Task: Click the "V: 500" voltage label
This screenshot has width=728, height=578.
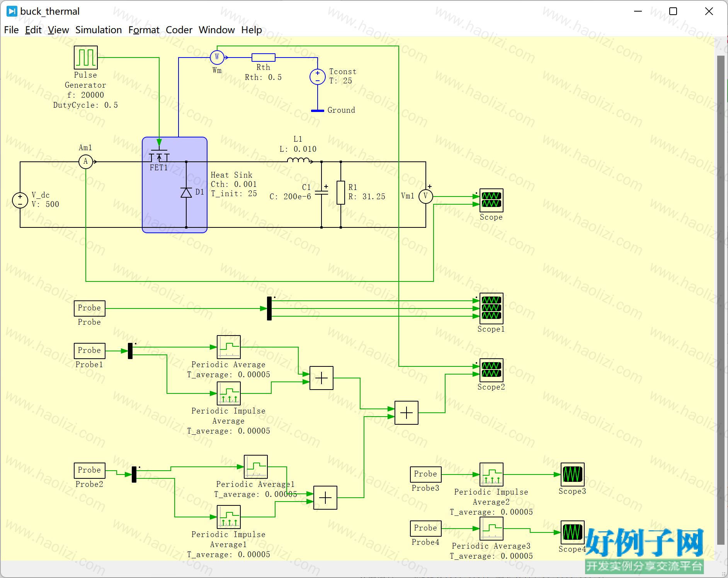Action: pyautogui.click(x=45, y=204)
